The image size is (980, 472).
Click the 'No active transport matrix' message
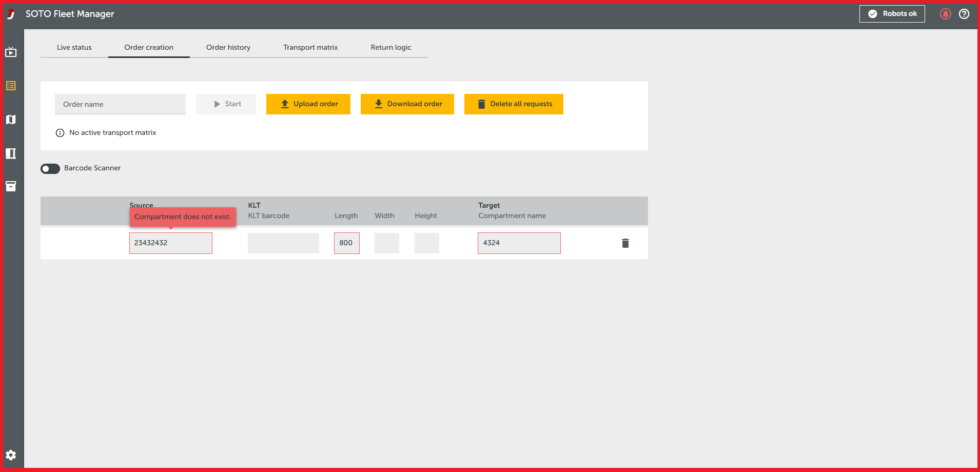113,133
